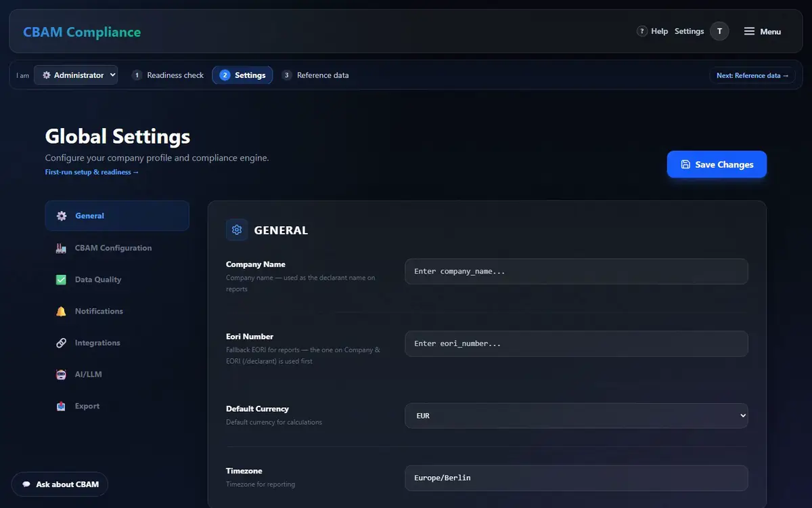This screenshot has width=812, height=508.
Task: Click 'Default currency for calculations' description
Action: (x=274, y=422)
